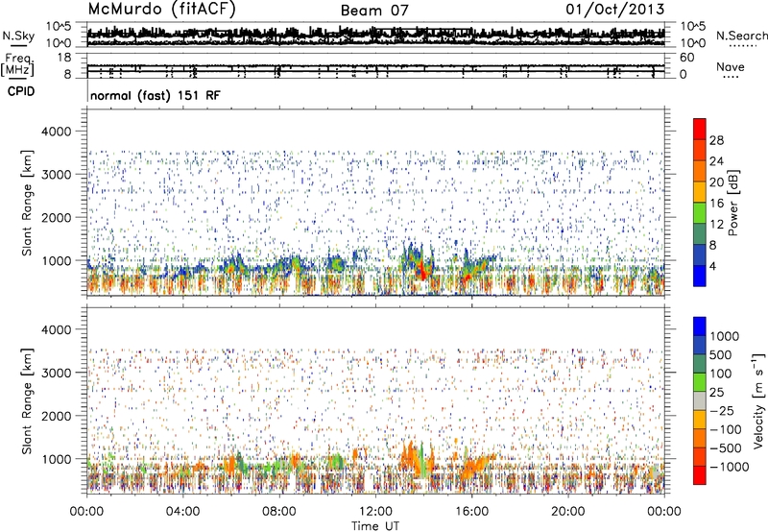Click the orange velocity patch near 13:30 UT
The image size is (768, 532).
[408, 458]
